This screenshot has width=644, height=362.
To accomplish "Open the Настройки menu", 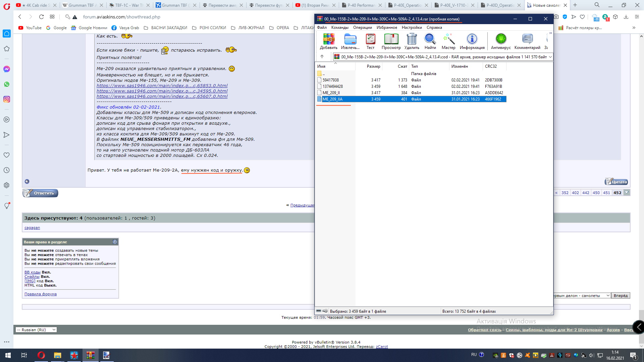I will tap(412, 27).
